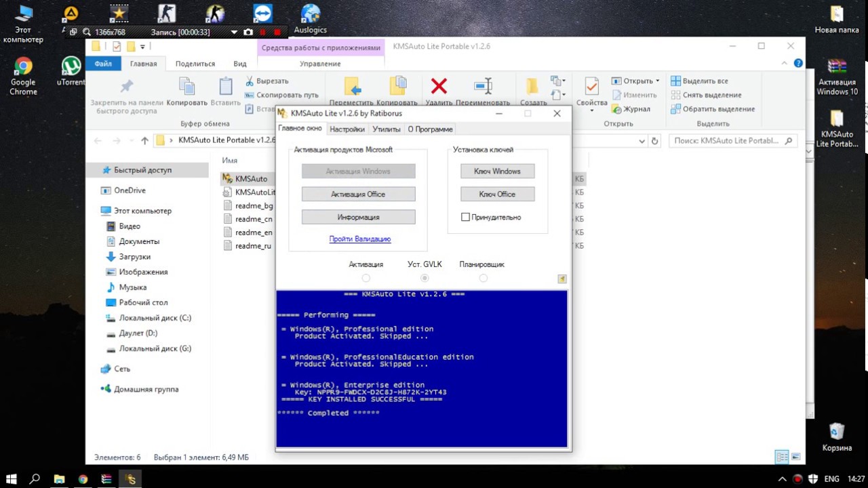868x488 pixels.
Task: Open taskbar search magnifier
Action: pos(35,479)
